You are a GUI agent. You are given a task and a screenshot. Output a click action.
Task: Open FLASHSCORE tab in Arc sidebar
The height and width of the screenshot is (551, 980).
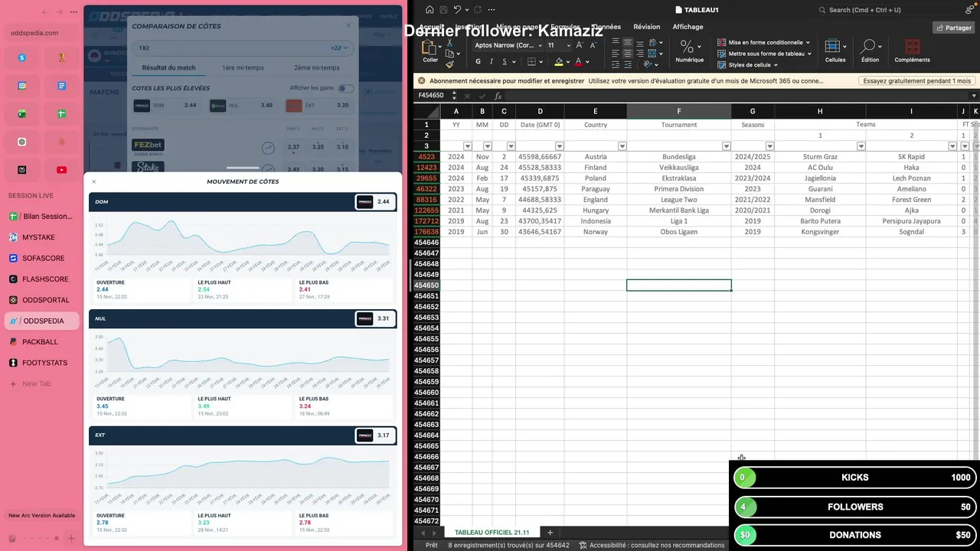[x=42, y=279]
